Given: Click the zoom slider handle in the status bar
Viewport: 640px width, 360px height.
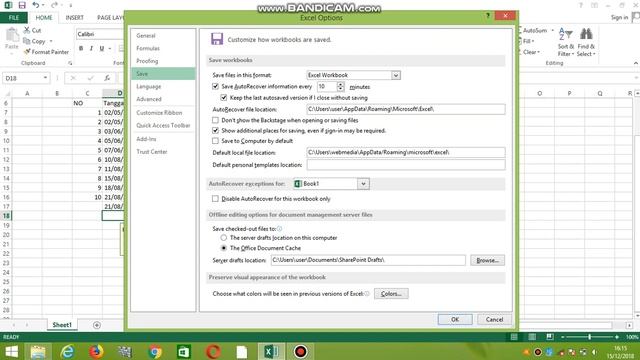Looking at the screenshot, I should (x=589, y=337).
